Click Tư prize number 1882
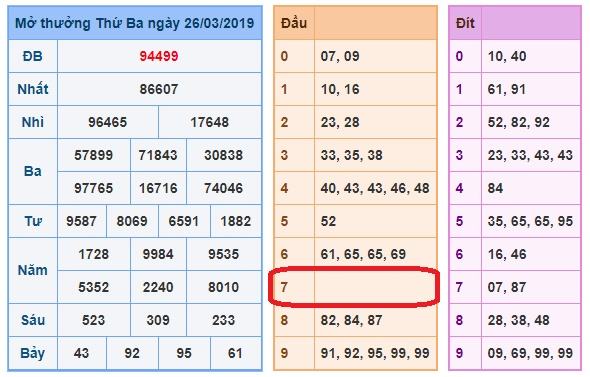Screen dimensions: 590x377 236,221
